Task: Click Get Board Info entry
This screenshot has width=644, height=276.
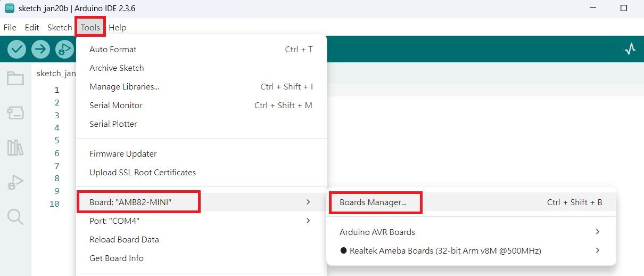Action: (x=117, y=258)
